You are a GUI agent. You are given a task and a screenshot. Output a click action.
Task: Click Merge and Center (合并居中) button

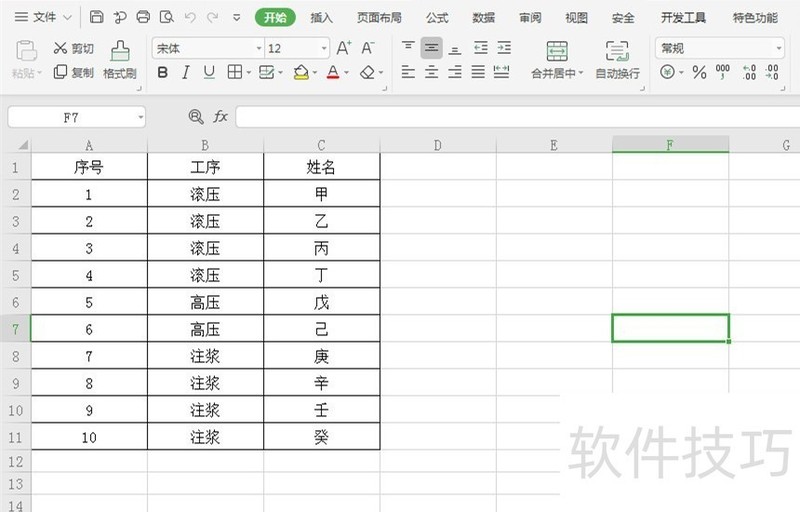557,60
